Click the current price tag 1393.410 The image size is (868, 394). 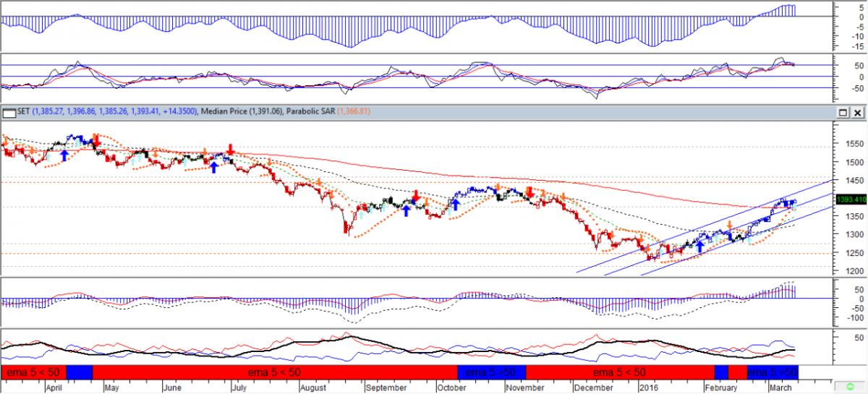pyautogui.click(x=851, y=199)
